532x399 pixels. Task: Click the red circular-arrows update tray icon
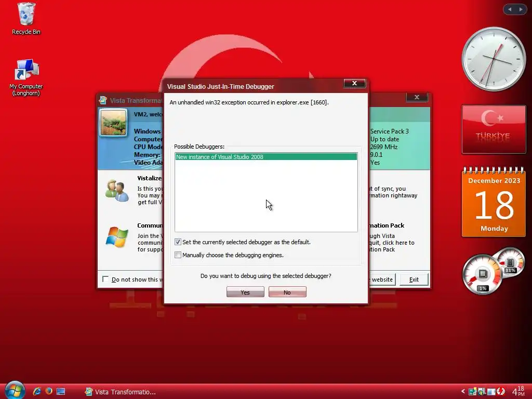point(501,392)
